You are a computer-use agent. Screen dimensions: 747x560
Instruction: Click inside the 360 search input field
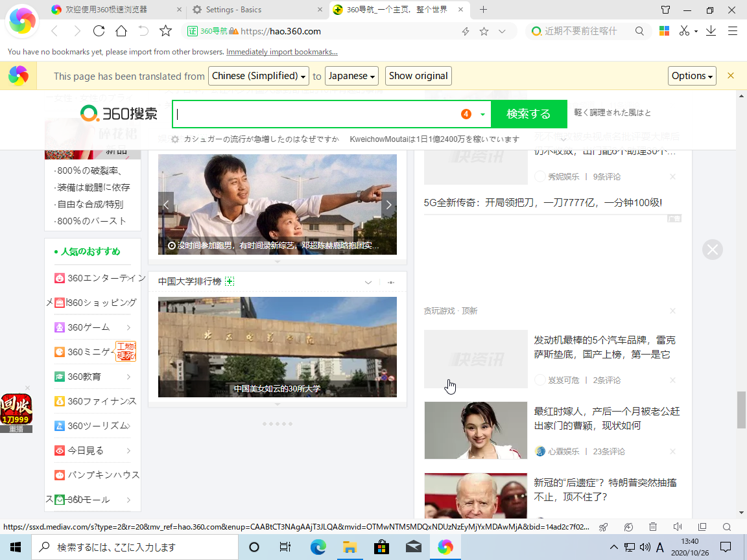click(x=318, y=114)
